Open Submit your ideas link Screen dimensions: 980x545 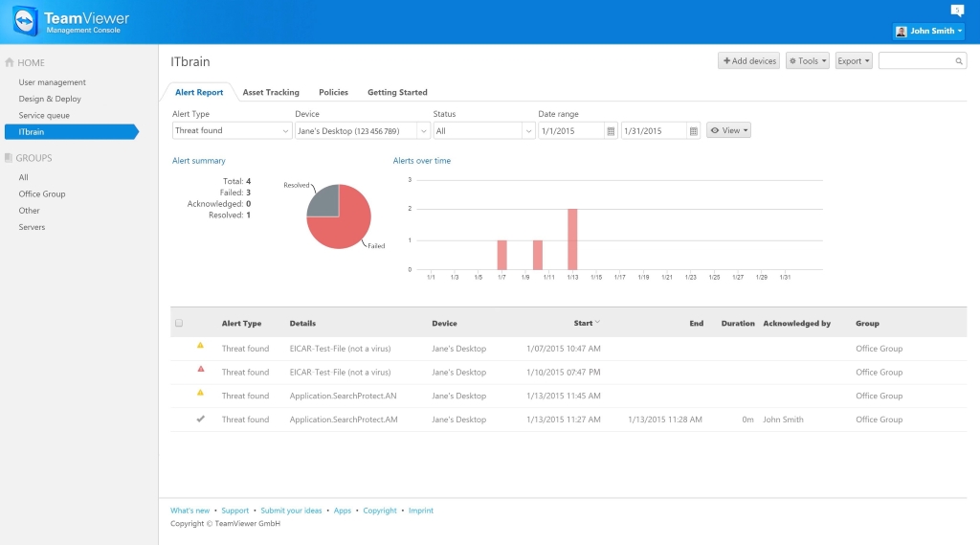[291, 511]
